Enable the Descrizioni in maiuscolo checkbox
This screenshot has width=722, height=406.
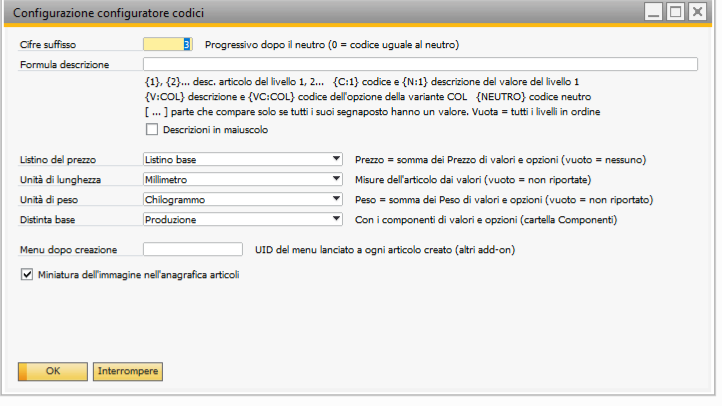(x=152, y=130)
